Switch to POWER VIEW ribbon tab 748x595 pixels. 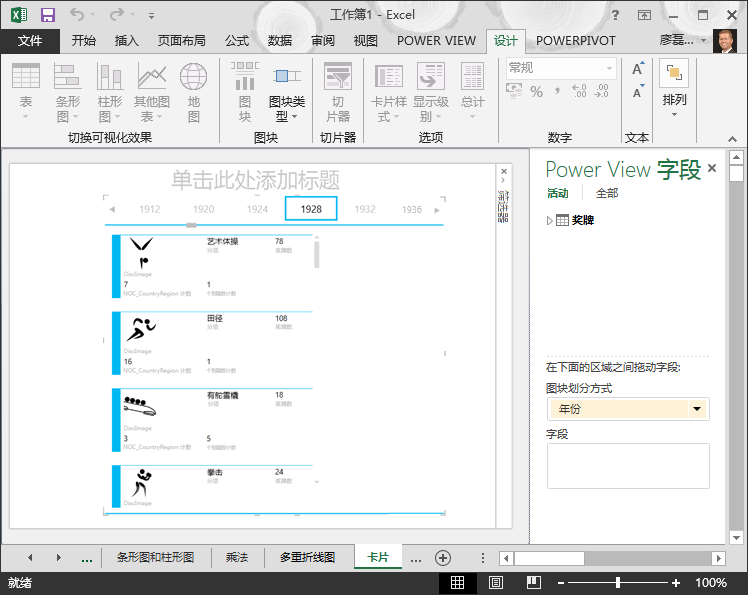point(436,41)
